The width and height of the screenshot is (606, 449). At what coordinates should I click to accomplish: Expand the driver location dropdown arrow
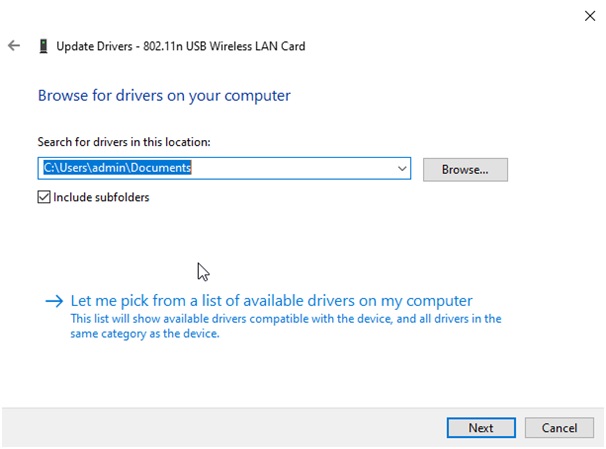402,169
